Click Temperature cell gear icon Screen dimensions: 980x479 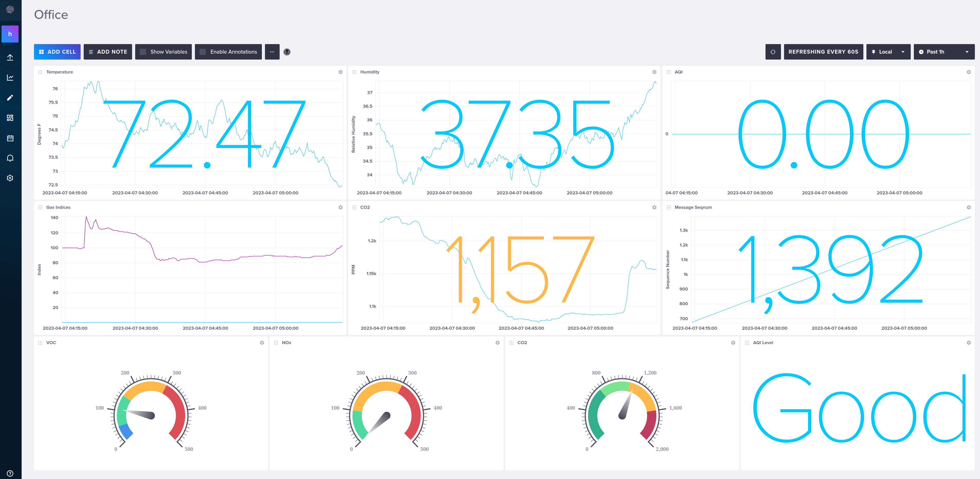[340, 72]
